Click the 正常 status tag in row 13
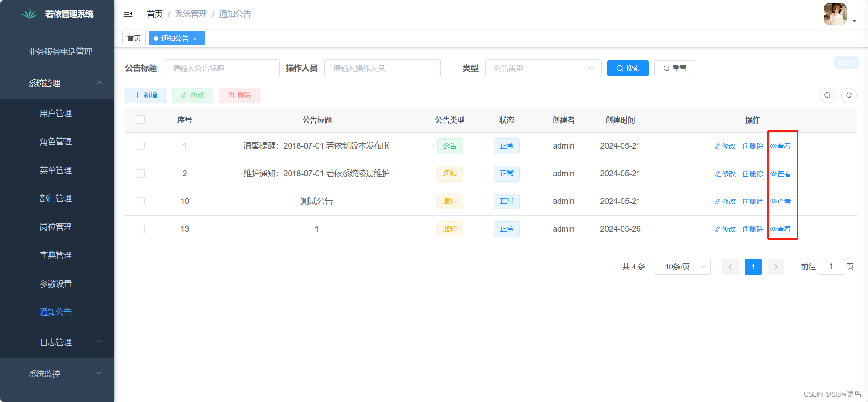This screenshot has height=402, width=868. click(x=507, y=229)
